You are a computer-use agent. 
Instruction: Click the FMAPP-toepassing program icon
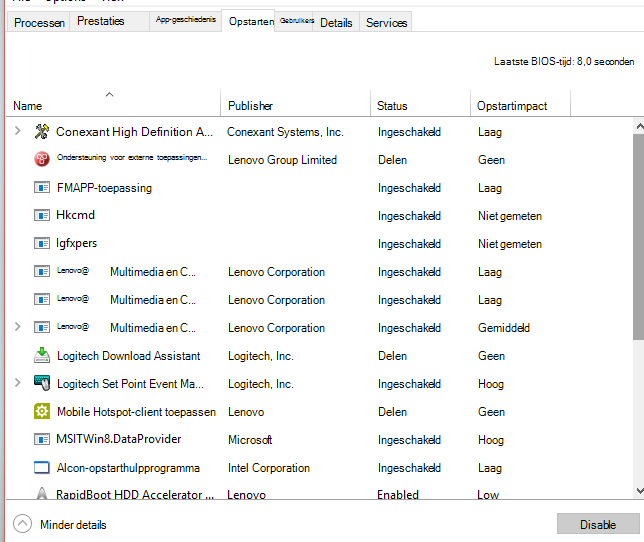click(x=41, y=188)
